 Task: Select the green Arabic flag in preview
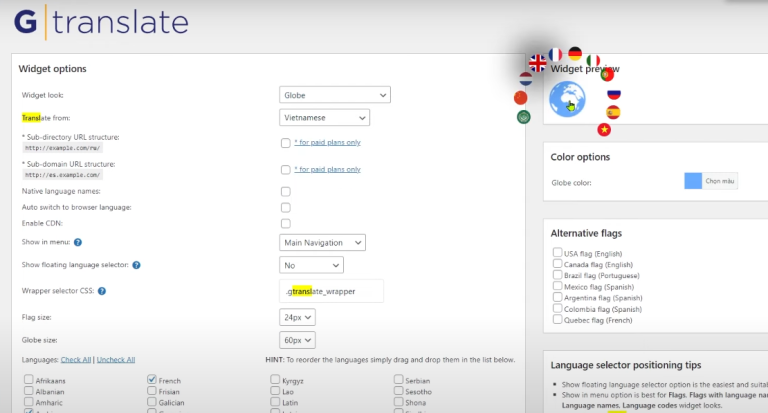pyautogui.click(x=524, y=117)
